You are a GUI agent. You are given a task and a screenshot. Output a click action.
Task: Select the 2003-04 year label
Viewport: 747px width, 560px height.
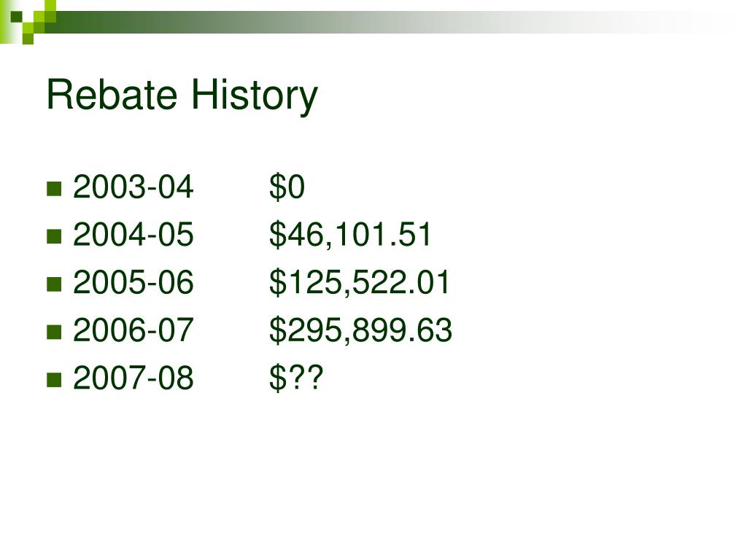coord(133,186)
